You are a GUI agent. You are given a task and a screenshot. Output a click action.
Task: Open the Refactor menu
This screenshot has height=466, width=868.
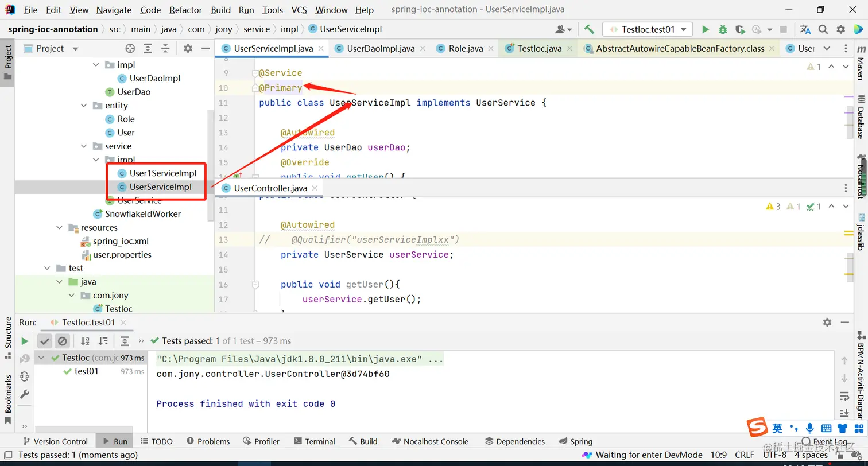point(185,10)
